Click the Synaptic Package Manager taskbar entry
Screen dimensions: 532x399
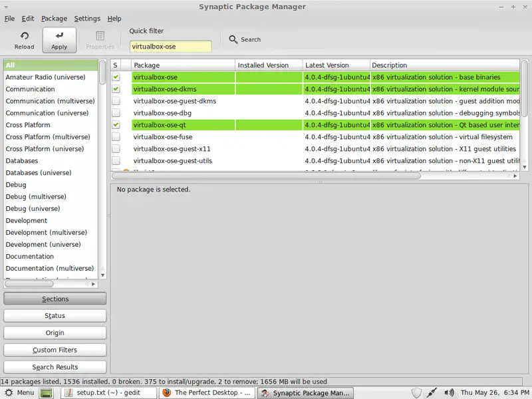(306, 393)
